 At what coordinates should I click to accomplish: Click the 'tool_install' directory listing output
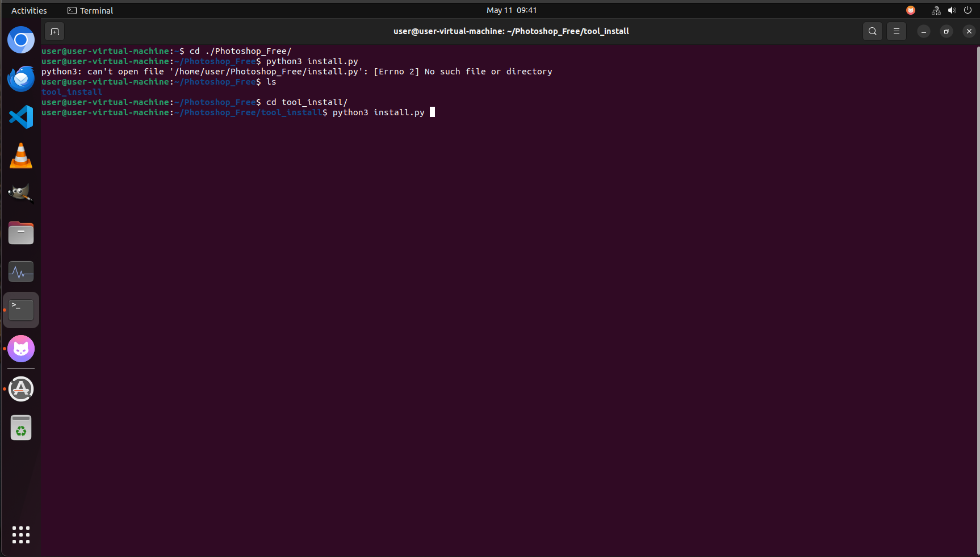(x=72, y=92)
